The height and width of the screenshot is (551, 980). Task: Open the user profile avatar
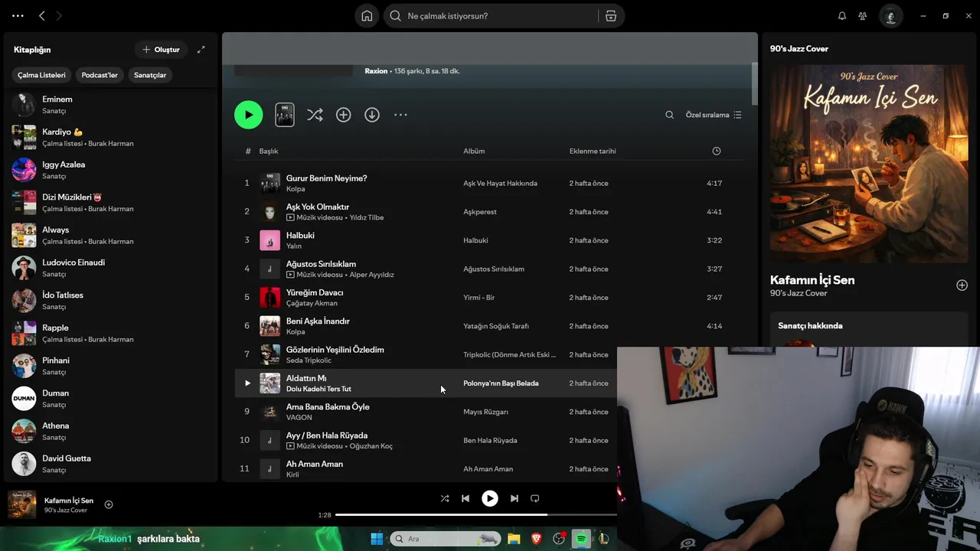click(x=890, y=16)
